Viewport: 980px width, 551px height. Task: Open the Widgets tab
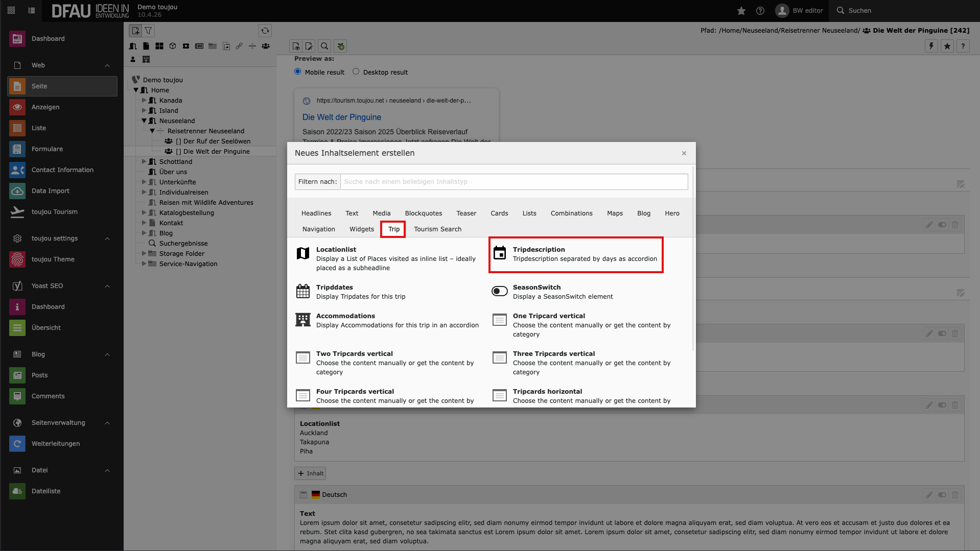click(x=361, y=229)
